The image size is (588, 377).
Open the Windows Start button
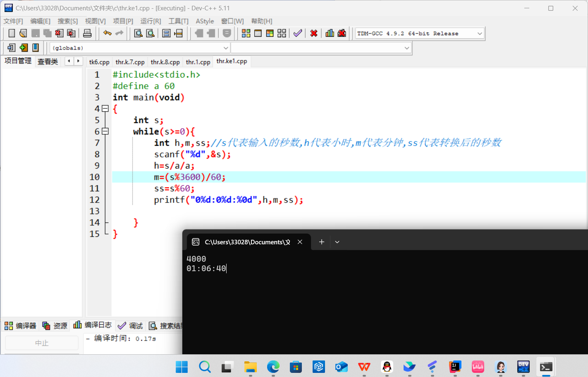(182, 367)
